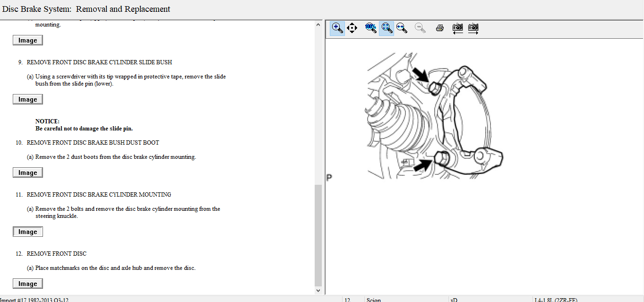The width and height of the screenshot is (644, 302).
Task: Click the vertical scrollbar thumb
Action: (318, 235)
